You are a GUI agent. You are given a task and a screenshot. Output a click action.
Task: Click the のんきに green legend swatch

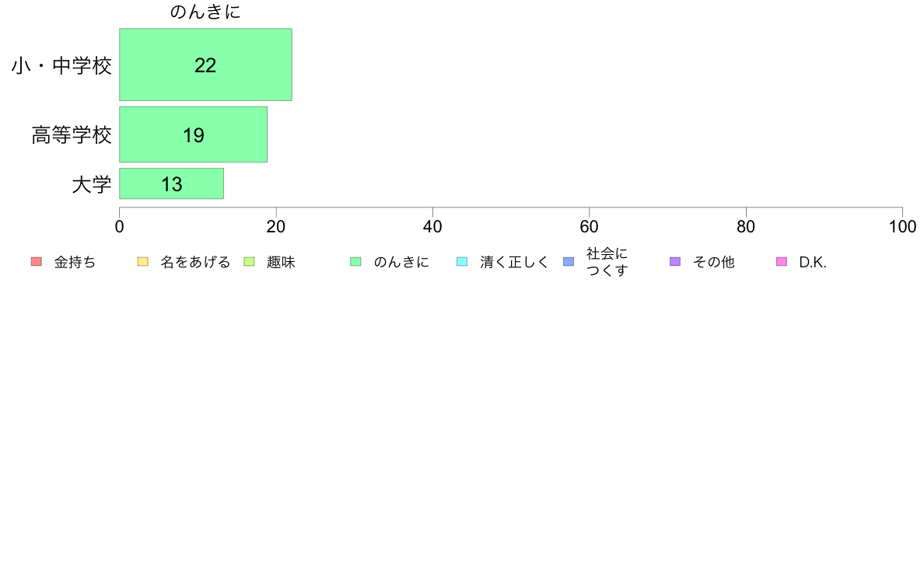point(355,262)
